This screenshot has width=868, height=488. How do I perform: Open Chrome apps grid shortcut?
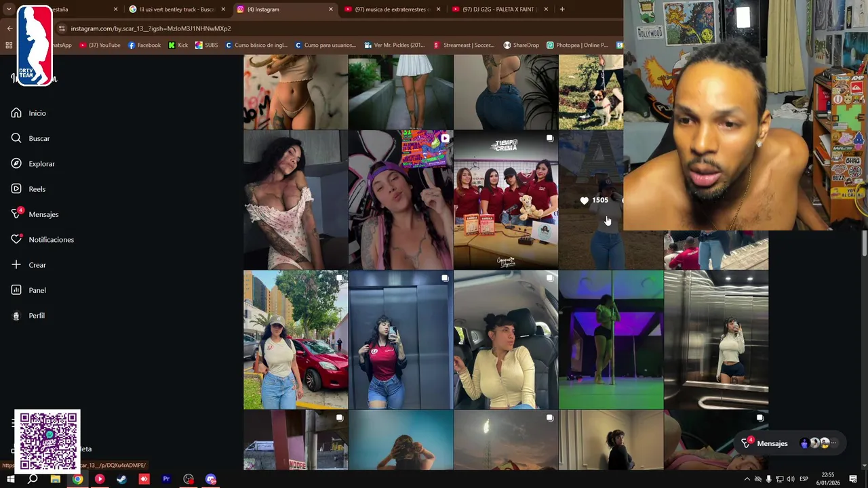point(9,45)
